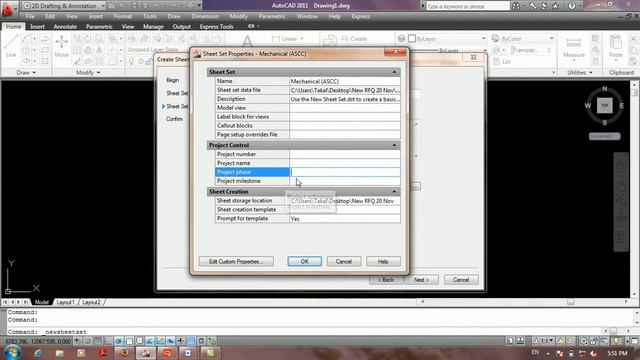Screen dimensions: 640x360
Task: Click OK in Sheet Set Properties
Action: (304, 262)
